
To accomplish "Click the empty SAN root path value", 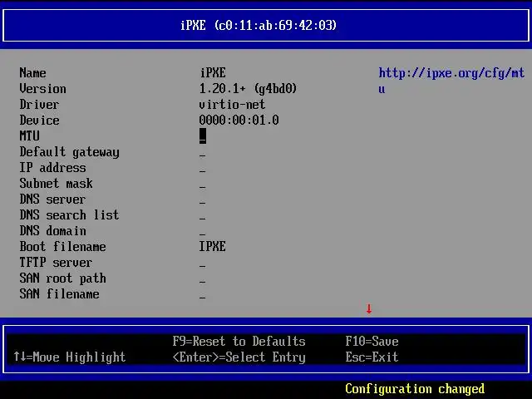I will point(203,283).
